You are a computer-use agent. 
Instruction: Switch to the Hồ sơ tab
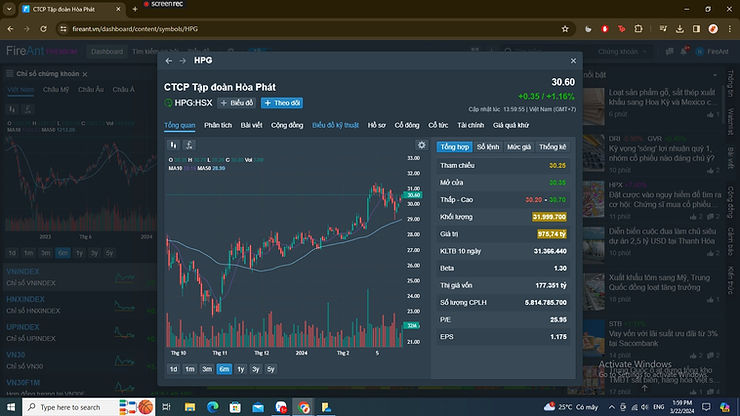point(377,125)
